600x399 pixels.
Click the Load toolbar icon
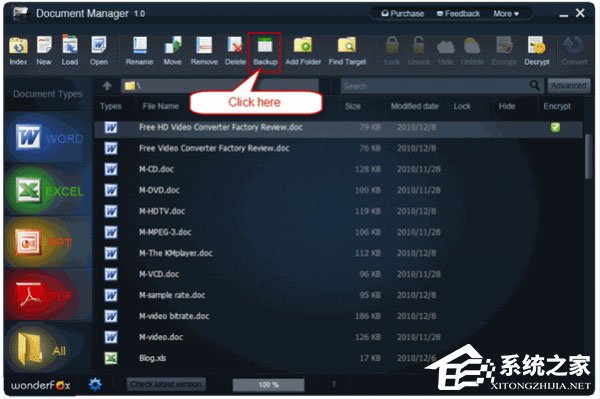pyautogui.click(x=70, y=50)
